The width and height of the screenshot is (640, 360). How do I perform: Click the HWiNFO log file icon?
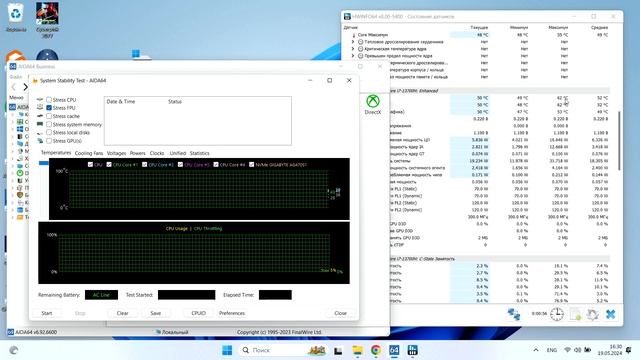click(x=575, y=314)
